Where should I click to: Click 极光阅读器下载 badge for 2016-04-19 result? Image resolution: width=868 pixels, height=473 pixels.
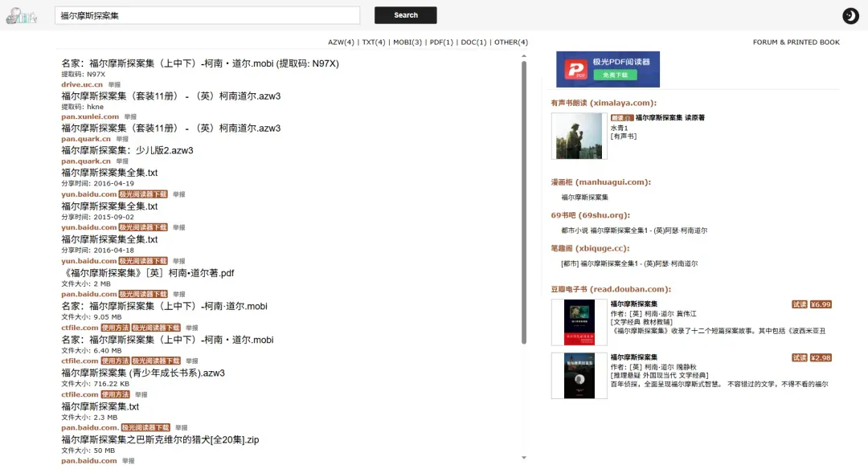click(x=143, y=194)
